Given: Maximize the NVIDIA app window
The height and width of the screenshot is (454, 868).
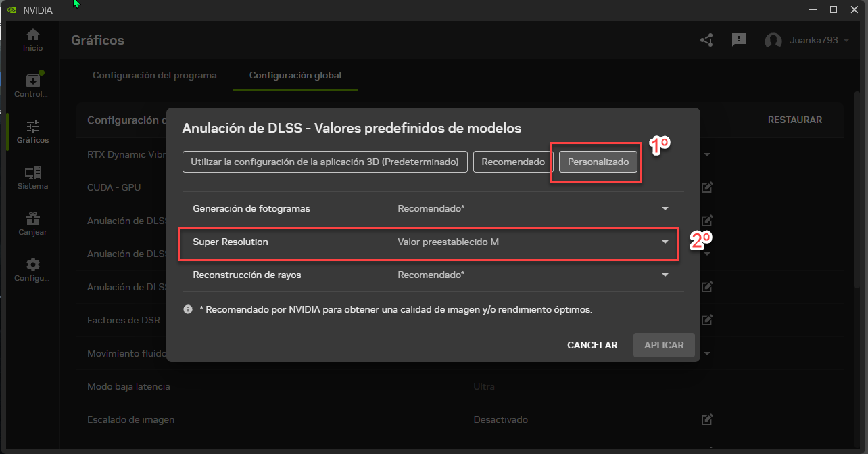Looking at the screenshot, I should pos(834,9).
